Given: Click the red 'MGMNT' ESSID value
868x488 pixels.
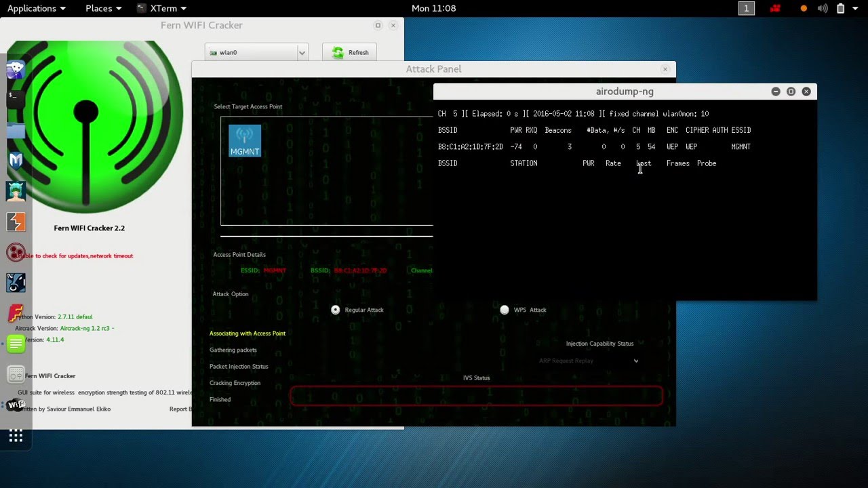Looking at the screenshot, I should click(275, 270).
